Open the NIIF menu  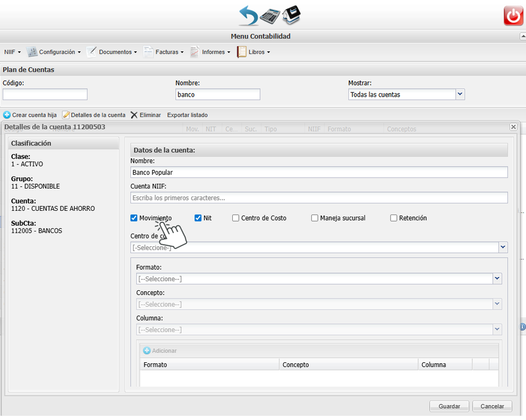click(x=12, y=52)
